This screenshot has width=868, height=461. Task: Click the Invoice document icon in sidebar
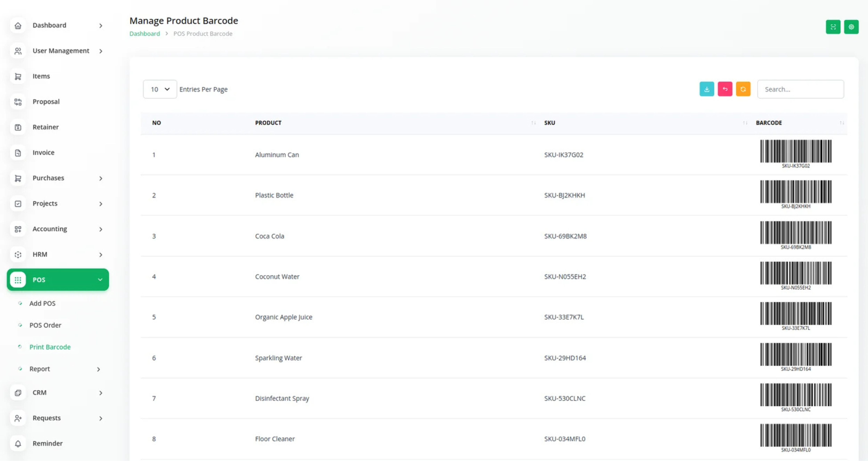18,153
